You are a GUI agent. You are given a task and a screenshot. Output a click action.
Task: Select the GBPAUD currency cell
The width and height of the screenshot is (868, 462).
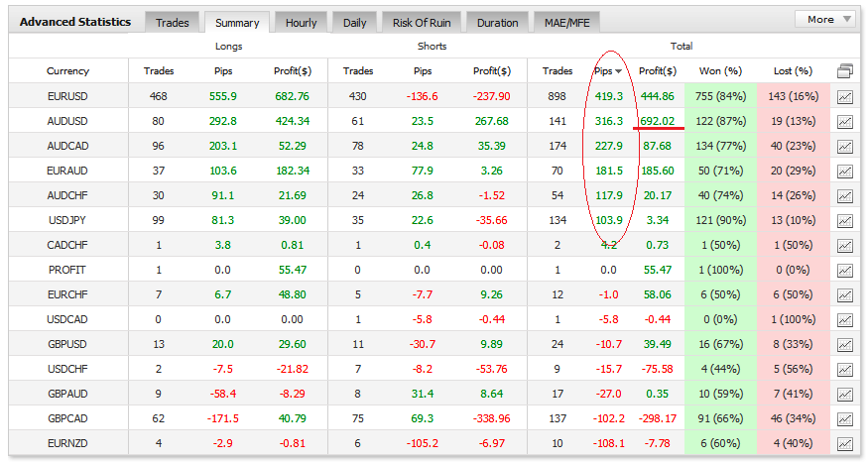point(67,394)
